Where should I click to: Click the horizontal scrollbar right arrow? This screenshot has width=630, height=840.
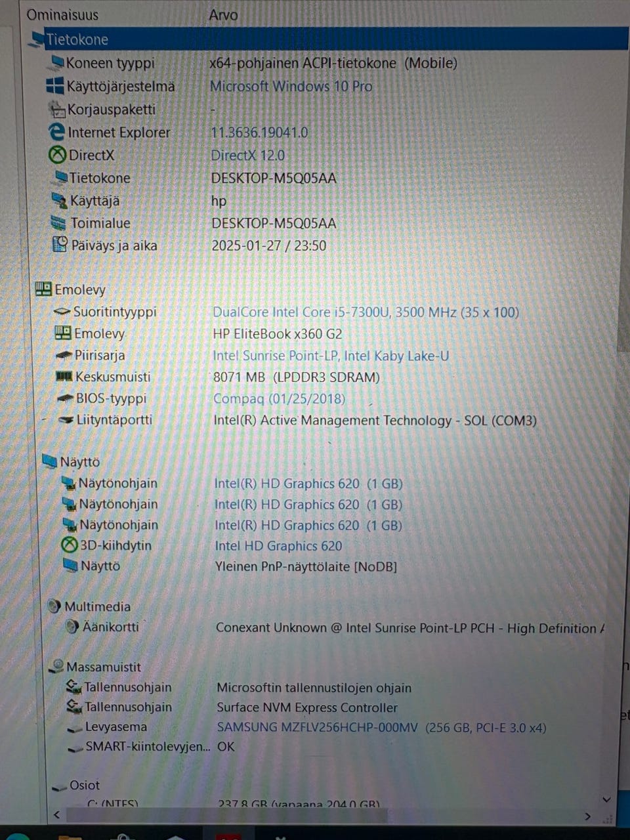tap(587, 816)
